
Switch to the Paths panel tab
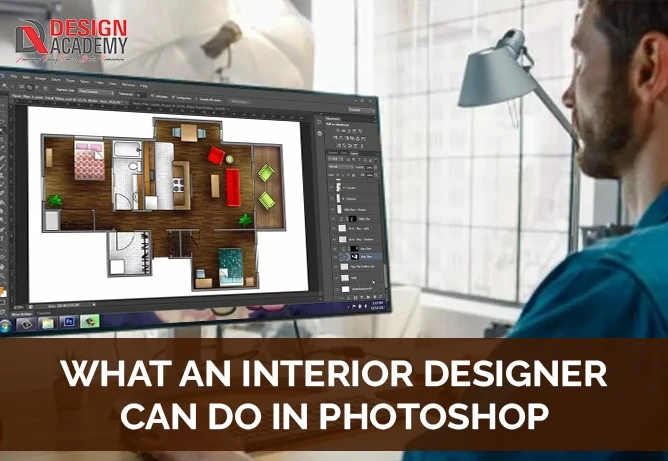[344, 153]
